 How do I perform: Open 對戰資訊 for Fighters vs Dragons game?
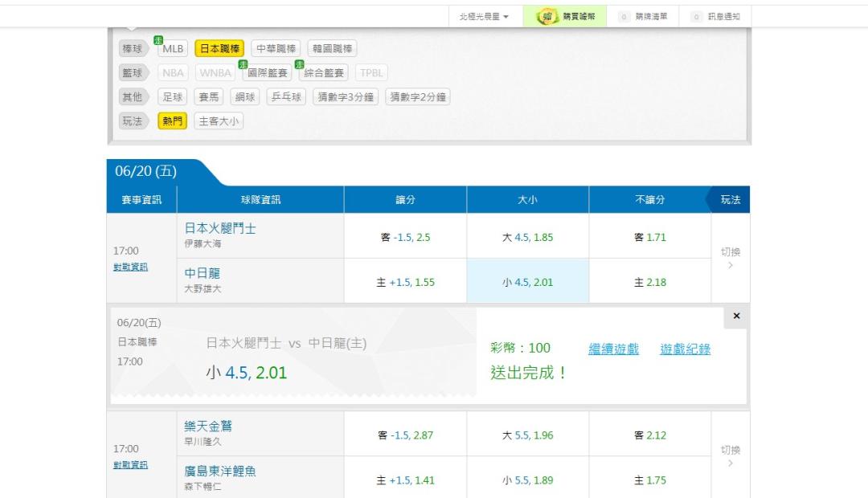coord(131,267)
